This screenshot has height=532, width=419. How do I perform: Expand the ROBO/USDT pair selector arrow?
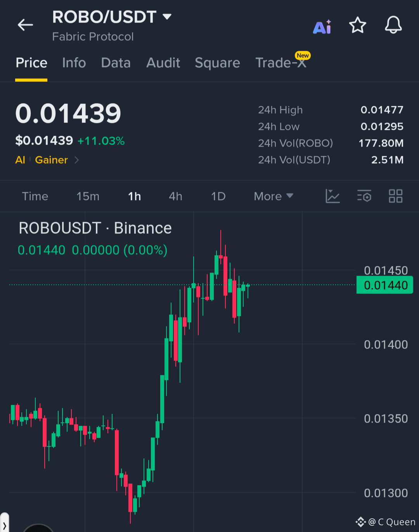(167, 17)
